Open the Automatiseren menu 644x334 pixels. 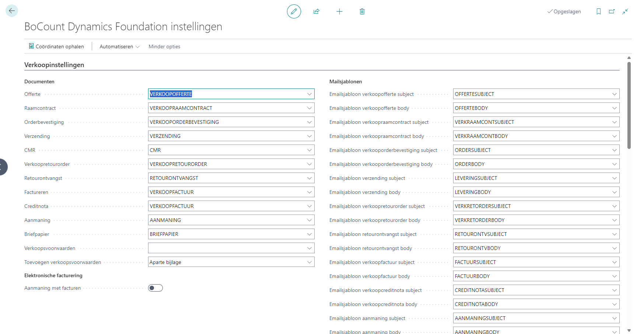point(119,46)
